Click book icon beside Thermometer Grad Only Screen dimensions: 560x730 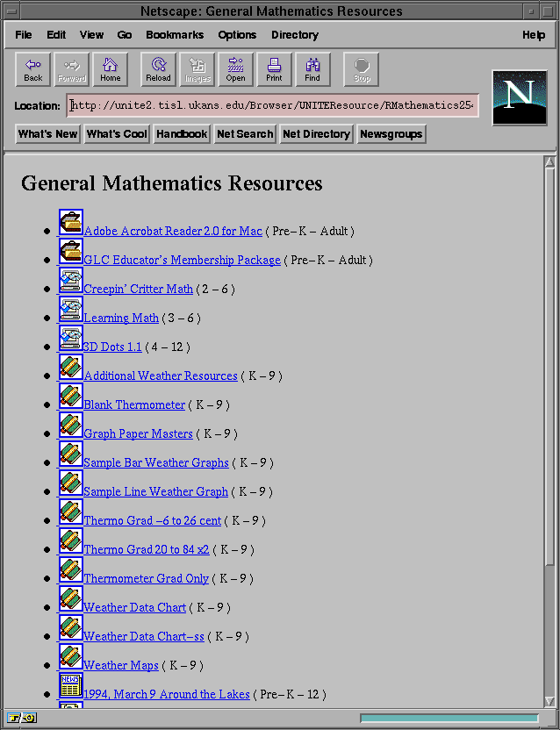(x=71, y=569)
